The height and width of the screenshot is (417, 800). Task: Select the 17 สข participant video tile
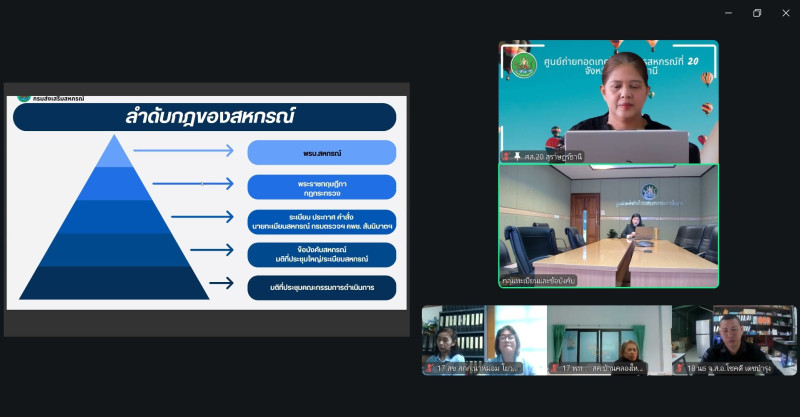pyautogui.click(x=484, y=338)
